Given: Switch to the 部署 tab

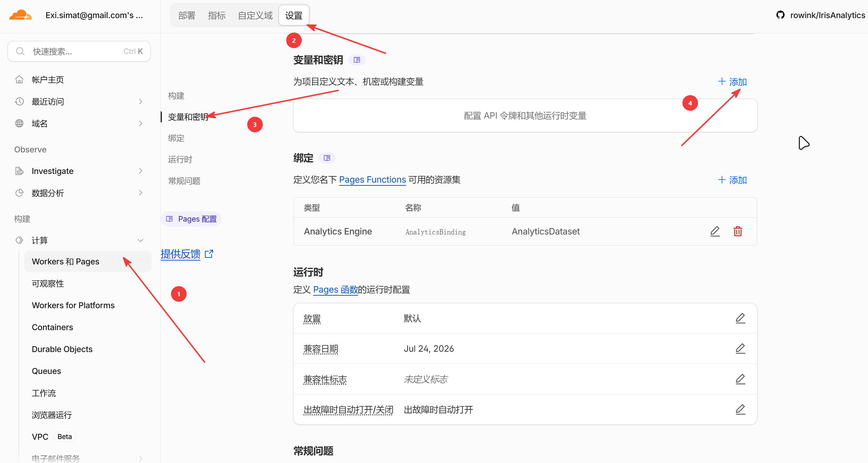Looking at the screenshot, I should [x=187, y=16].
